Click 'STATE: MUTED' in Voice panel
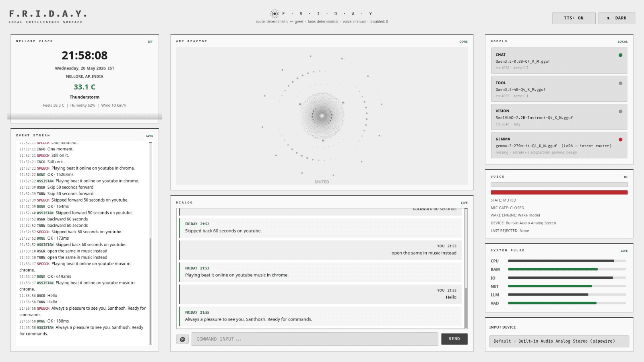The image size is (644, 362). (x=503, y=200)
